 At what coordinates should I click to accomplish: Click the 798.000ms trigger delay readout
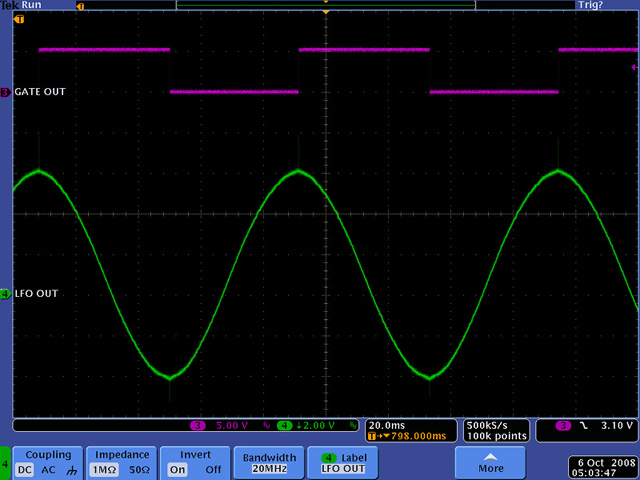(418, 436)
